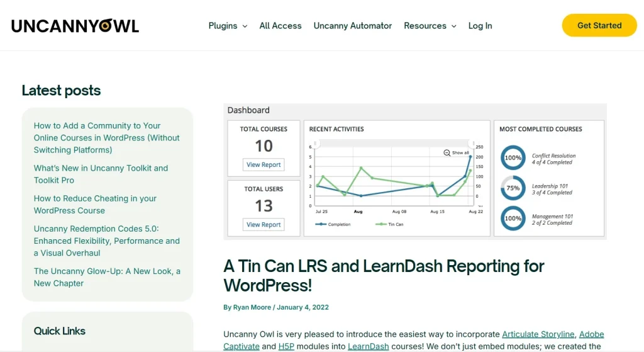Click the Get Started button
The height and width of the screenshot is (352, 644).
[599, 25]
